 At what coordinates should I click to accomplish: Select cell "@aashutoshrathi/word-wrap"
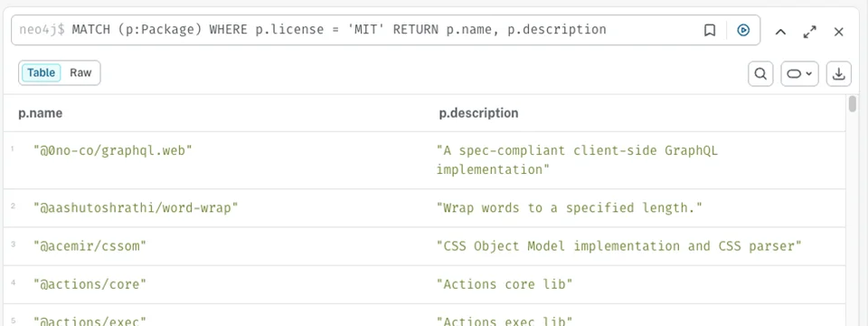coord(136,208)
